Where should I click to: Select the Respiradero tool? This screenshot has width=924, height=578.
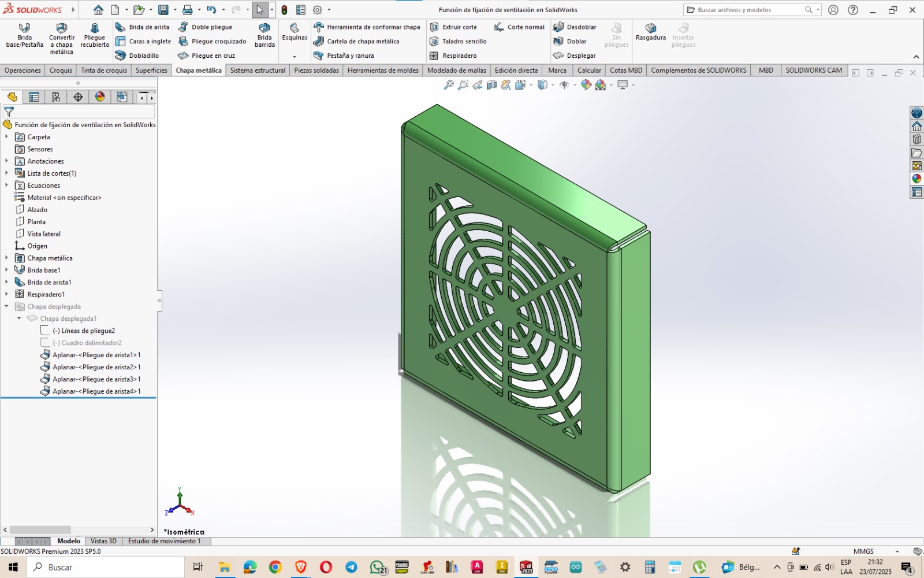(x=460, y=55)
